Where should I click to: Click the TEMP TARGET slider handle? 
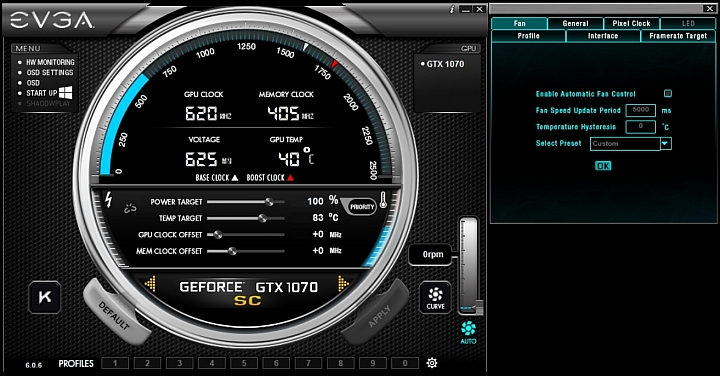(263, 218)
